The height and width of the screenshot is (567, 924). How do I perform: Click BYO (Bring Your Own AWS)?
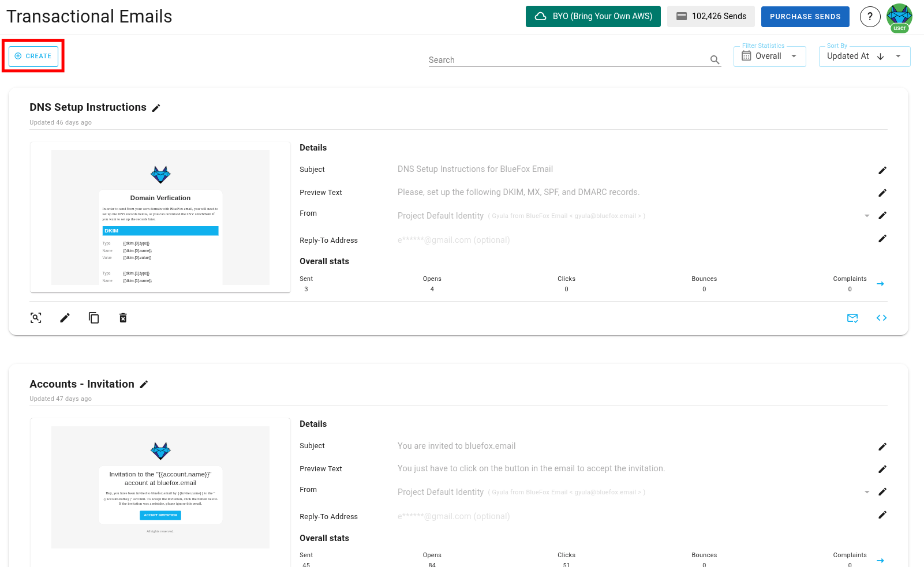[593, 16]
